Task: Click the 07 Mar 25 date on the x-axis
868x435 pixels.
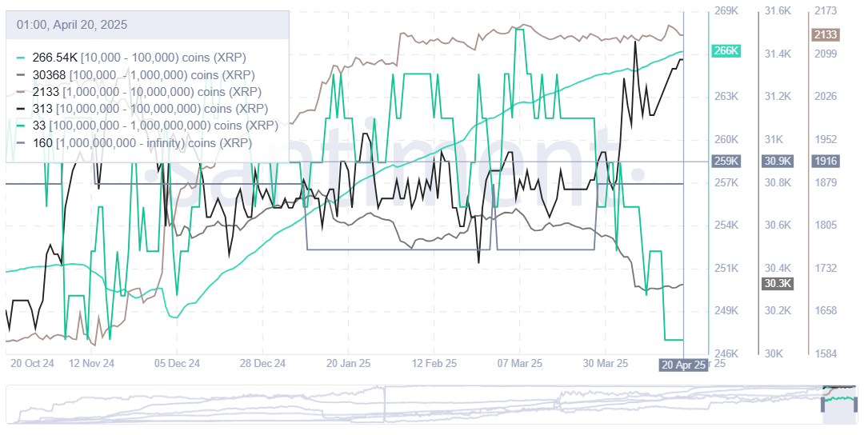Action: click(520, 363)
